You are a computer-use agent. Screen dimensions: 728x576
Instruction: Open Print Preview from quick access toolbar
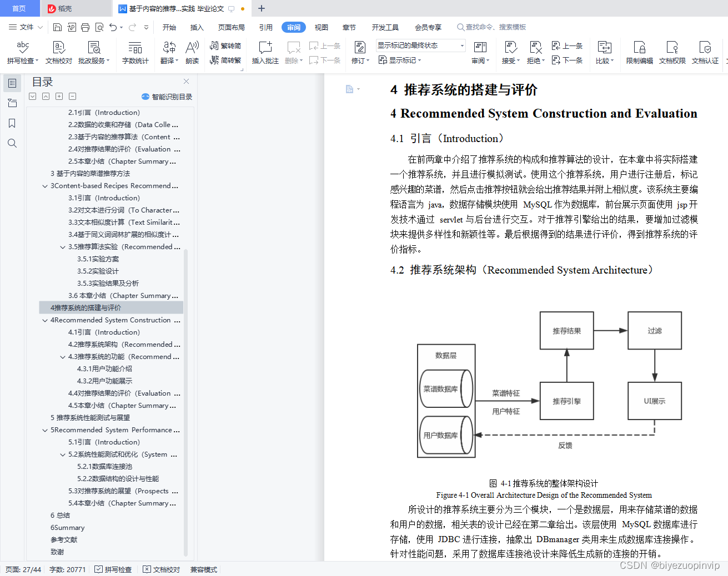point(99,27)
